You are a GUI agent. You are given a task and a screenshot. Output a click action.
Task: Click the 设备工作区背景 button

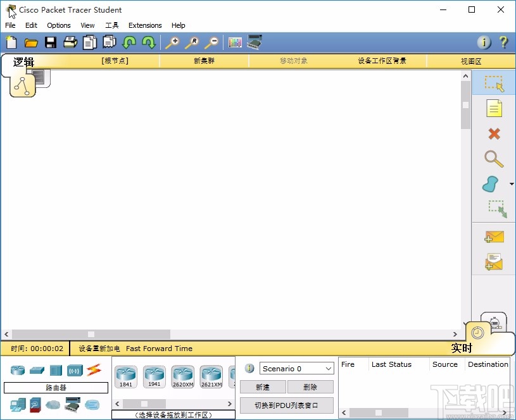[x=382, y=61]
